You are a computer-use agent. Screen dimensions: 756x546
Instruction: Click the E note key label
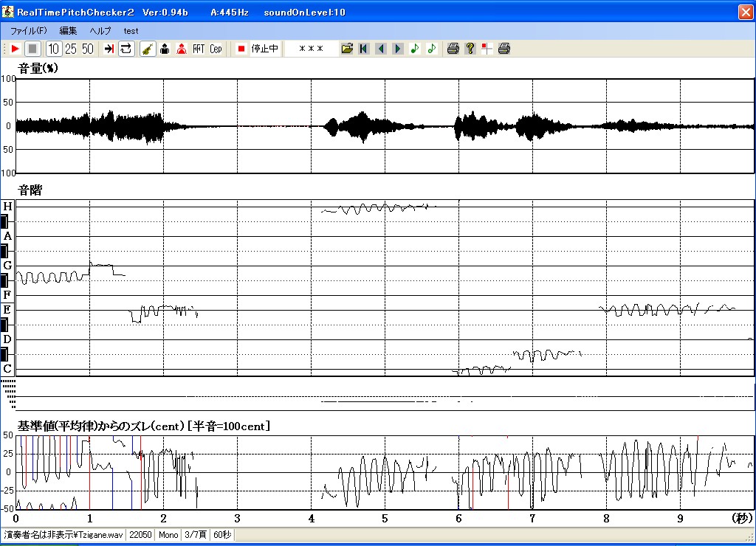pyautogui.click(x=7, y=310)
